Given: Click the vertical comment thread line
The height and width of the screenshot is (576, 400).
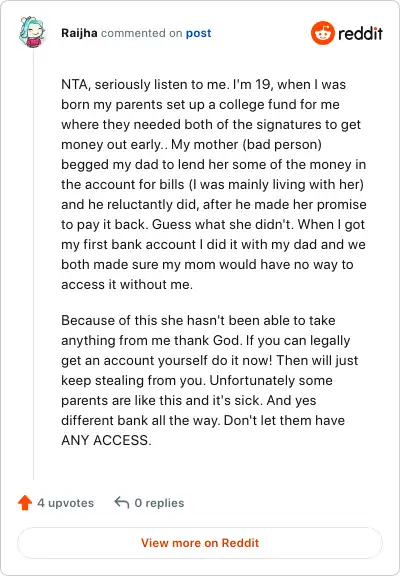Looking at the screenshot, I should tap(33, 264).
